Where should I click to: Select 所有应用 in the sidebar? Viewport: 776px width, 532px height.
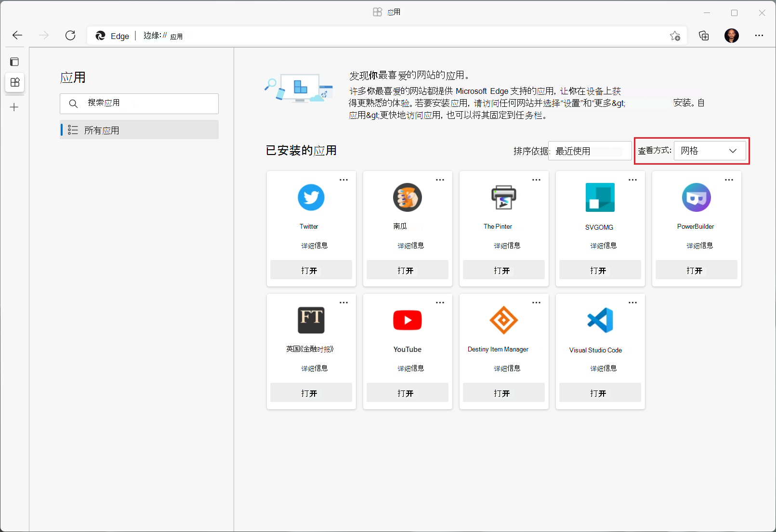click(139, 130)
